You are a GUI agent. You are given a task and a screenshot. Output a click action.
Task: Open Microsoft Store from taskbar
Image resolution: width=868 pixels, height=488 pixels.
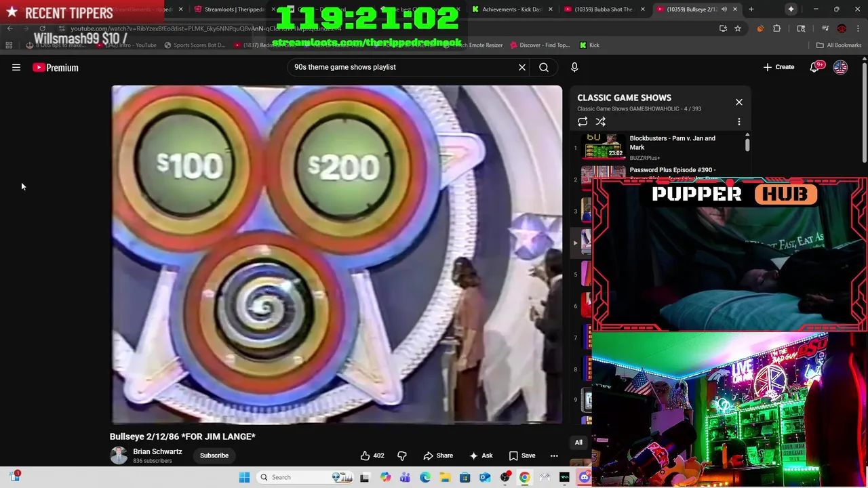(x=465, y=477)
